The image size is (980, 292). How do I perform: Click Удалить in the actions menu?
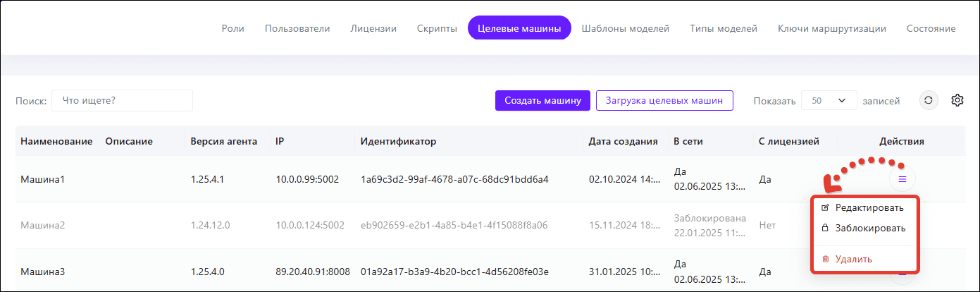[x=853, y=259]
